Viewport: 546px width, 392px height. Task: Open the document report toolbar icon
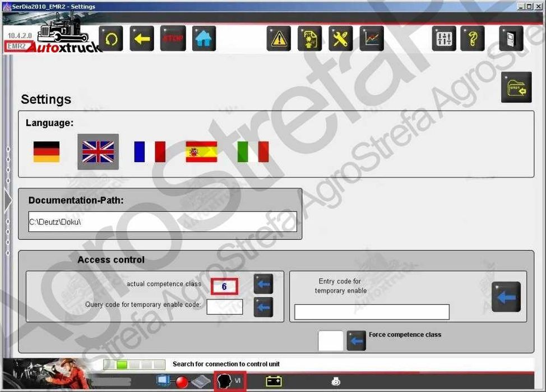(x=309, y=39)
